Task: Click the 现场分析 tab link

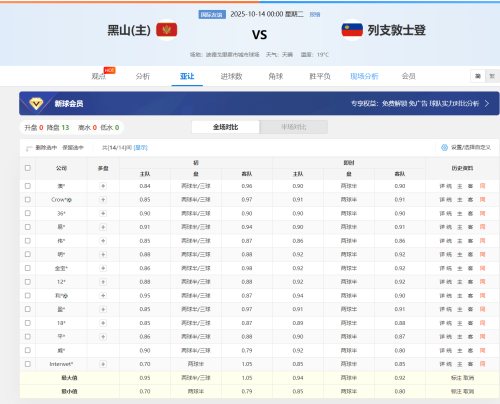Action: [x=364, y=76]
